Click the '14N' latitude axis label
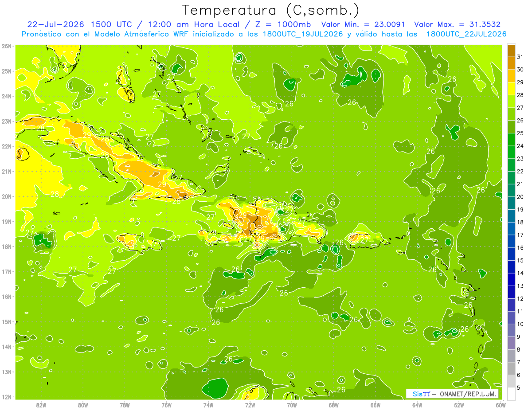This screenshot has height=411, width=532. coord(6,346)
